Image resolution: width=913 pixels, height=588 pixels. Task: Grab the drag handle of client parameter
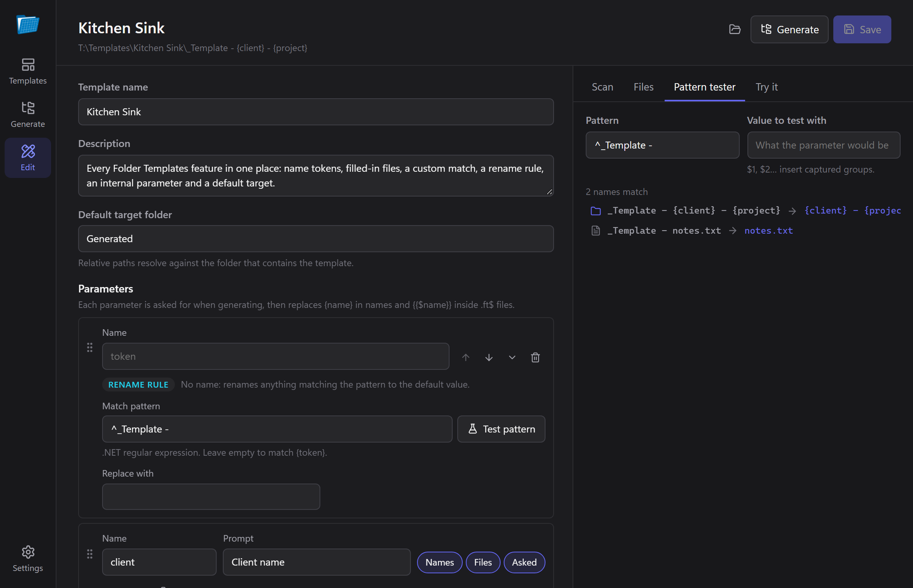(90, 554)
